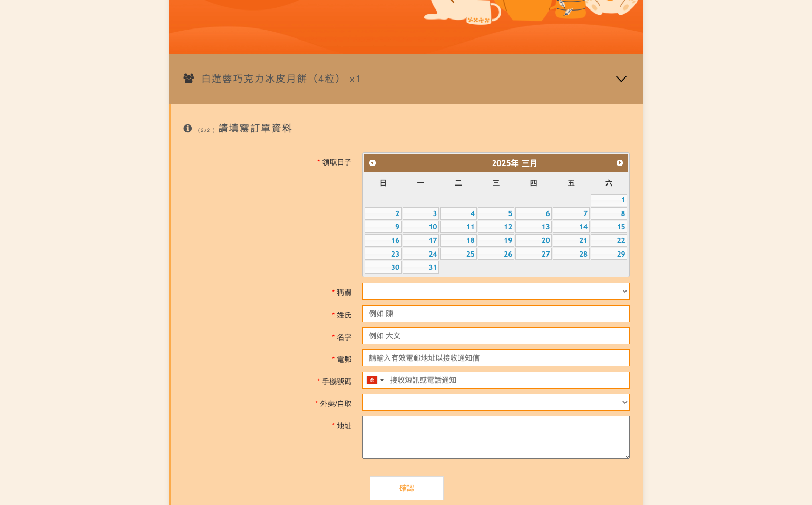The width and height of the screenshot is (812, 505).
Task: Select March 11 in the calendar
Action: (x=458, y=227)
